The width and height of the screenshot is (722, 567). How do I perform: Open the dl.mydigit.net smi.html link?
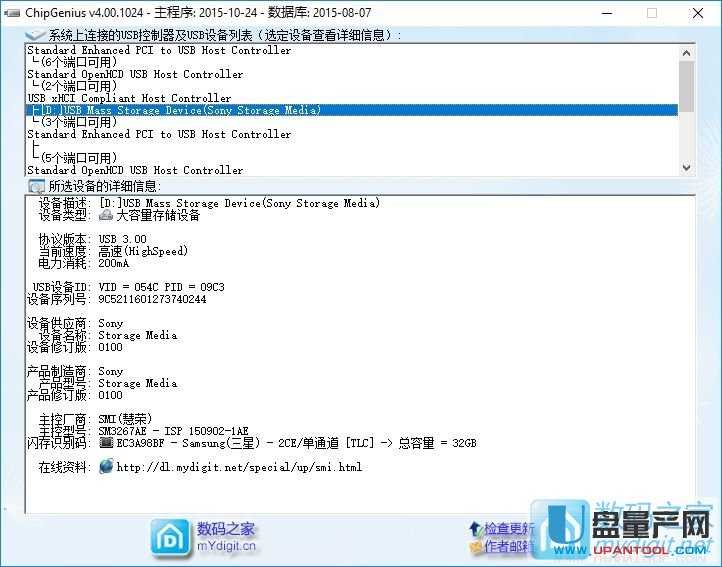click(239, 467)
